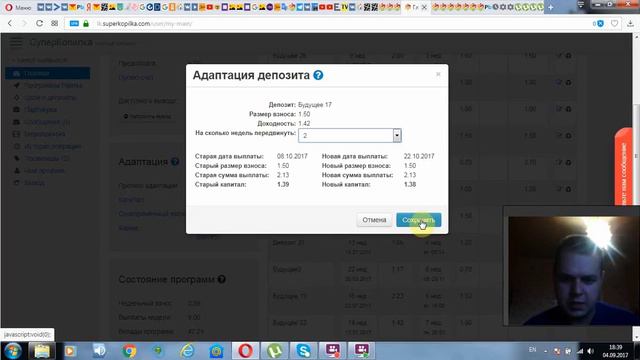Click the EN language indicator

pyautogui.click(x=532, y=350)
